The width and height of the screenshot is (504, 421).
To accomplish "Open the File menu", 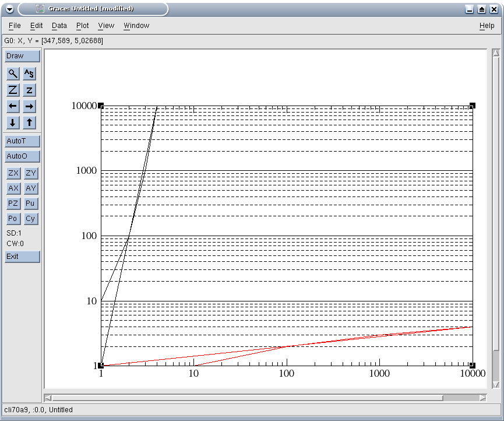I will click(x=15, y=26).
